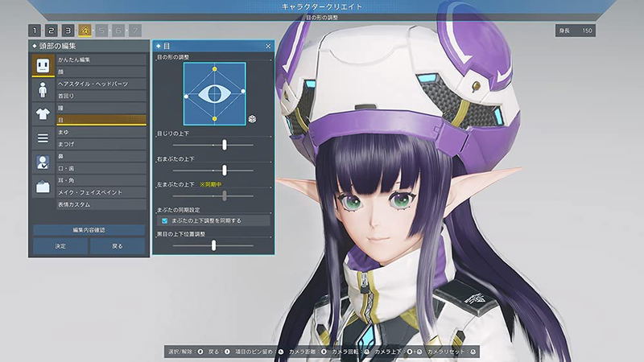Image resolution: width=644 pixels, height=362 pixels.
Task: Click the dice randomize icon beside eye grid
Action: (253, 118)
